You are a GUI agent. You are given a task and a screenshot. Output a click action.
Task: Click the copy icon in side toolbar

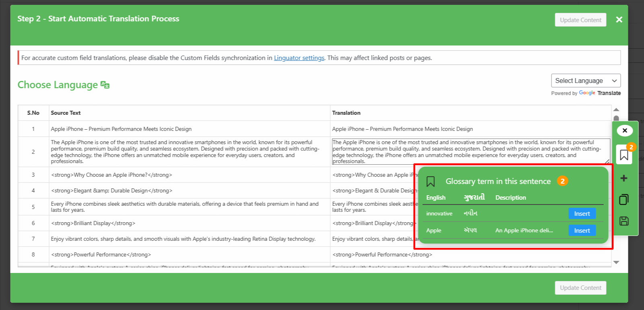tap(624, 200)
